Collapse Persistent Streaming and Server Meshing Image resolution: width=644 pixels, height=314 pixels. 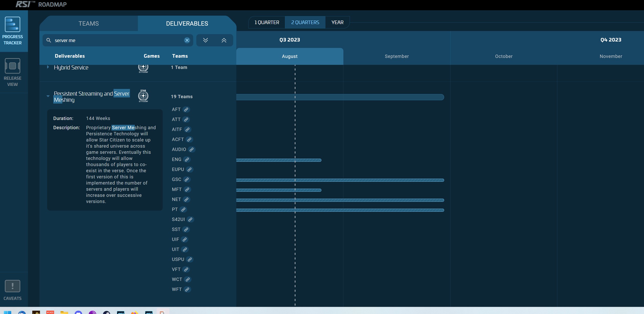(48, 96)
